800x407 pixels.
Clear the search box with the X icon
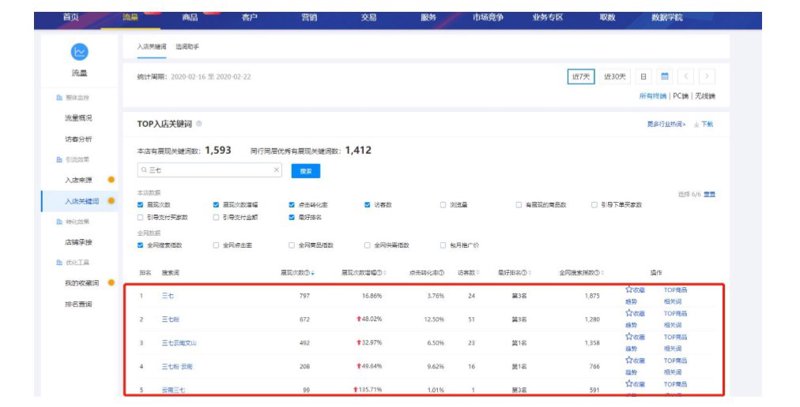[276, 170]
